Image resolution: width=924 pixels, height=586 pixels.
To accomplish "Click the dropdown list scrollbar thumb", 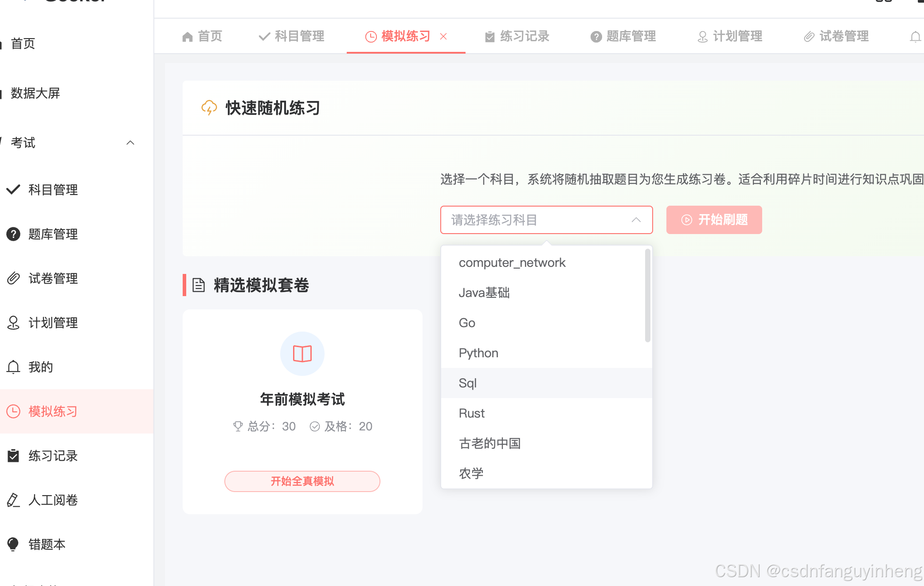I will click(x=647, y=296).
